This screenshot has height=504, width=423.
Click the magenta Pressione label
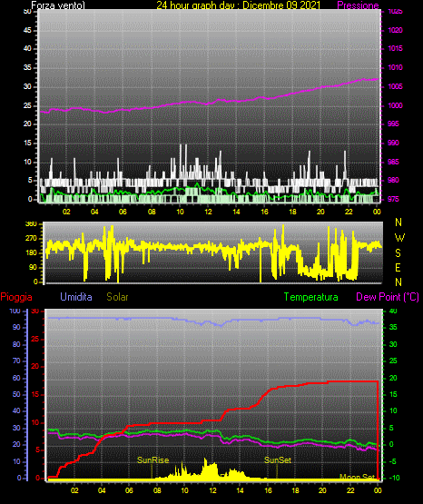(x=358, y=5)
